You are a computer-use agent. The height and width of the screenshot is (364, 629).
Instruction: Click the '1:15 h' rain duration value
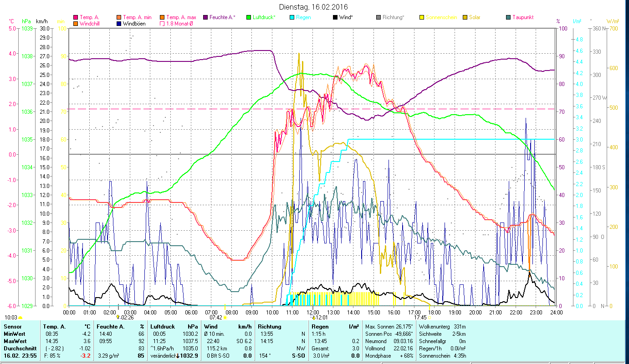[x=319, y=334]
